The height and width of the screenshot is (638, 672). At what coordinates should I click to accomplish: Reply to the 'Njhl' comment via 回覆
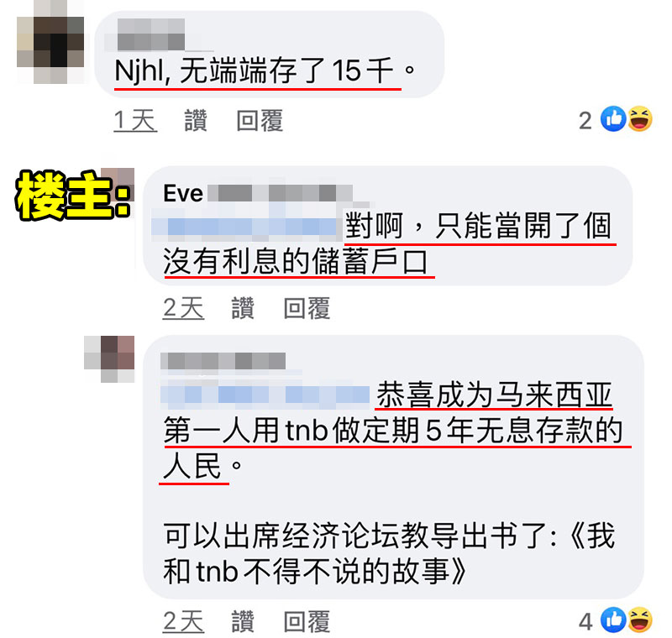(x=260, y=120)
